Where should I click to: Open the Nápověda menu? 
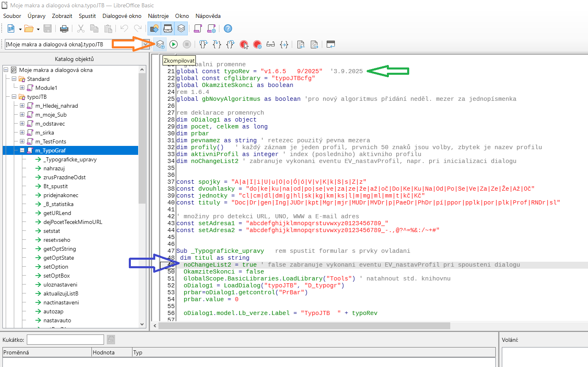click(x=208, y=16)
